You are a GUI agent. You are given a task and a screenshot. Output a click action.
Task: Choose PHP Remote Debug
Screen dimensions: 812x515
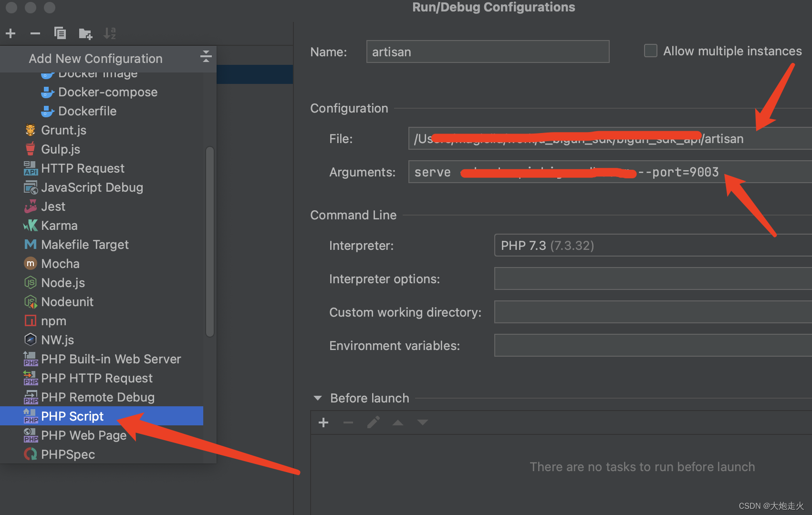97,397
